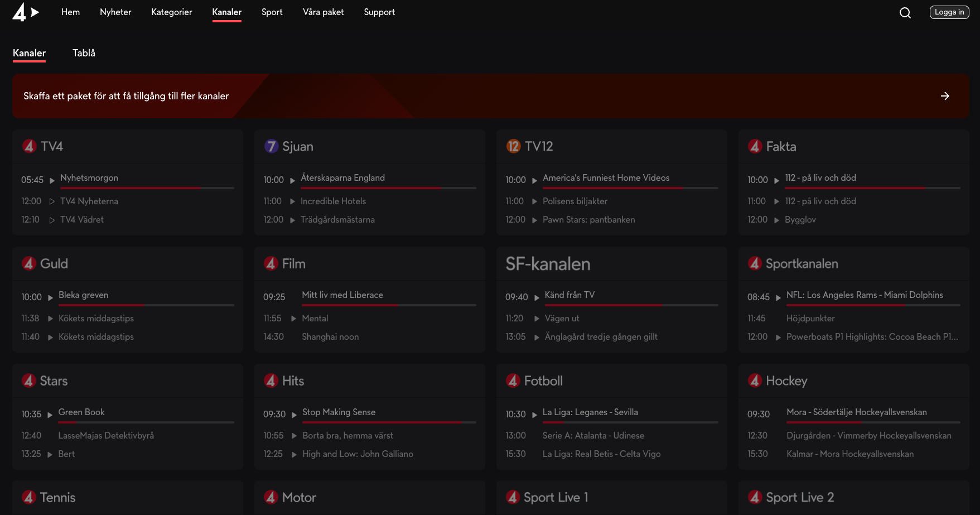This screenshot has width=980, height=515.
Task: Open Sport in the navigation bar
Action: (272, 12)
